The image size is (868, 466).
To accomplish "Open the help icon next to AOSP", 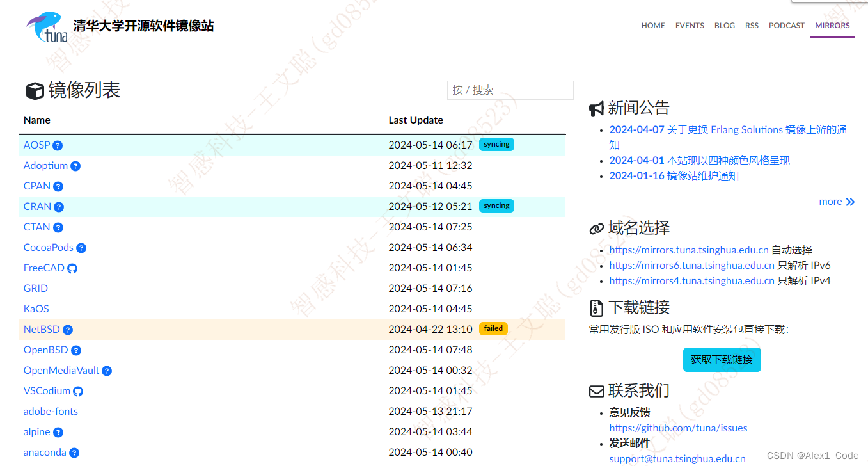I will (x=58, y=145).
